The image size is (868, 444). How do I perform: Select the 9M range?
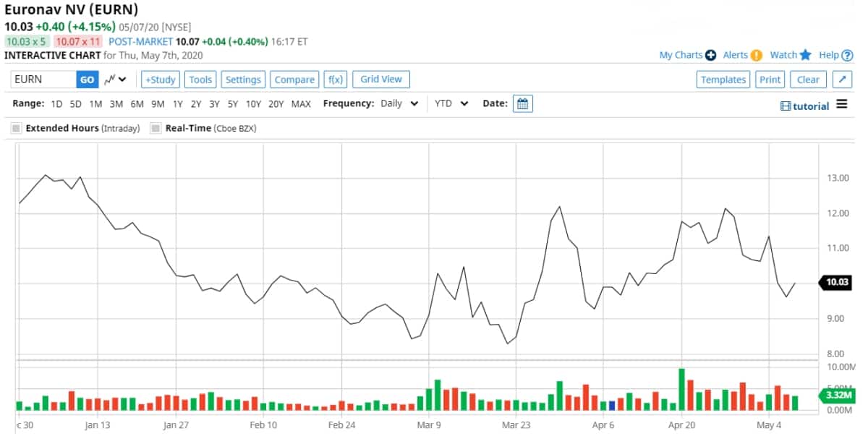point(158,104)
